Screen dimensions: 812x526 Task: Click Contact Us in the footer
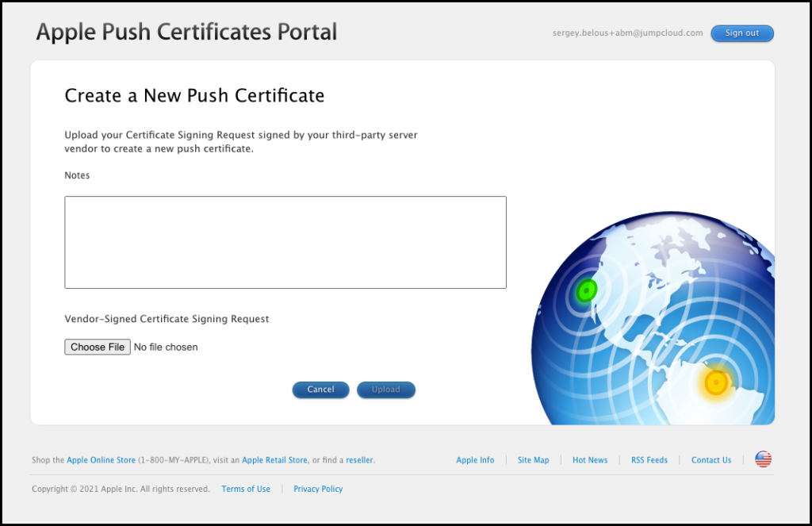[711, 460]
